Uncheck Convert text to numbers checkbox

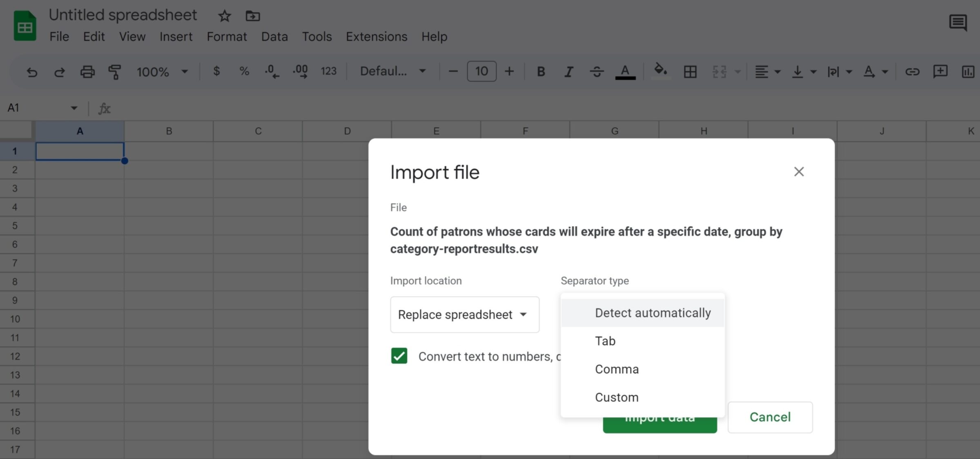pyautogui.click(x=399, y=356)
